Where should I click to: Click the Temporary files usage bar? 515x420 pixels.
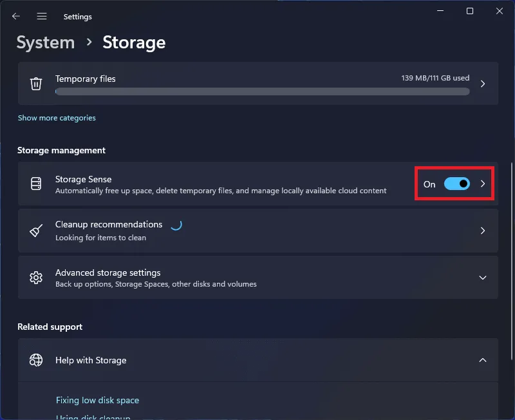click(263, 91)
